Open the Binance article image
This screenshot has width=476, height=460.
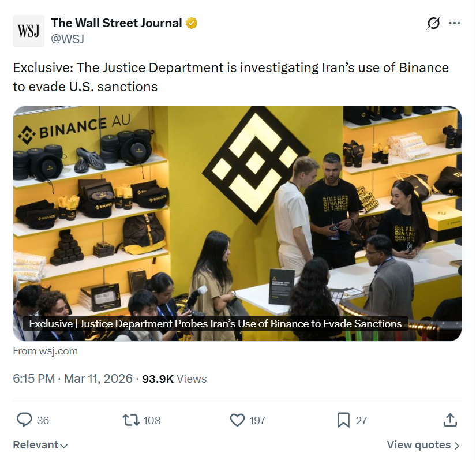pos(238,222)
